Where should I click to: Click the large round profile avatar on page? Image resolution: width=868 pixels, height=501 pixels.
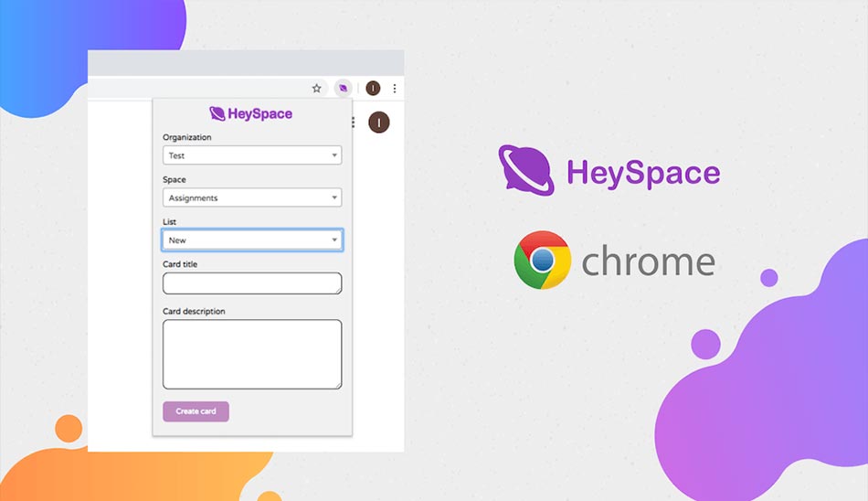pyautogui.click(x=379, y=123)
